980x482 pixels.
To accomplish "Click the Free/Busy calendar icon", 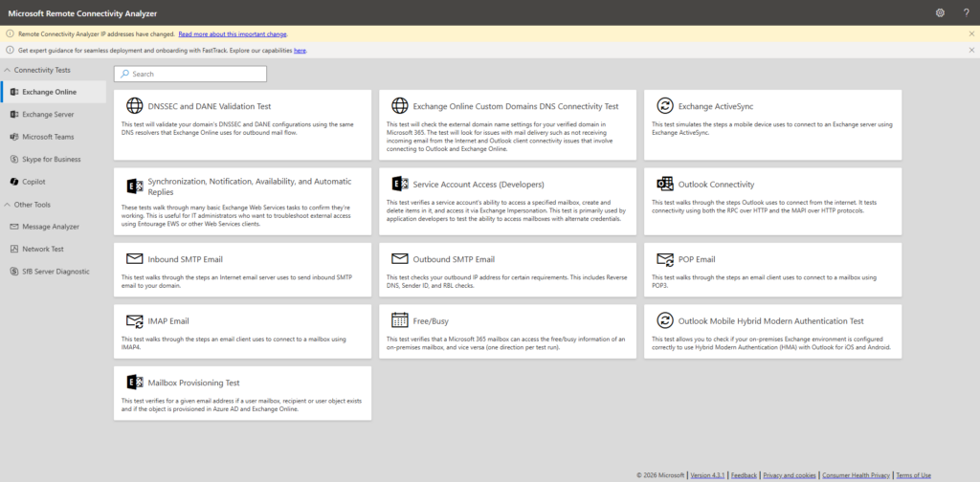I will coord(398,319).
